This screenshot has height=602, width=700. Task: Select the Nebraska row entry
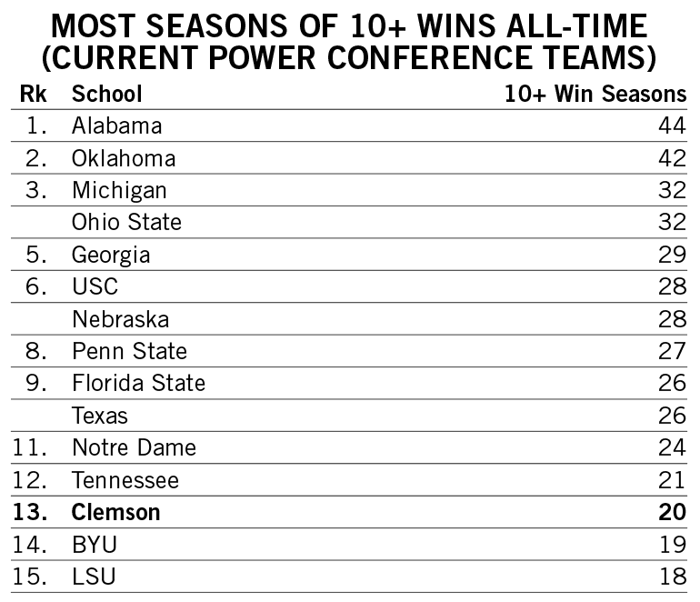click(x=120, y=320)
